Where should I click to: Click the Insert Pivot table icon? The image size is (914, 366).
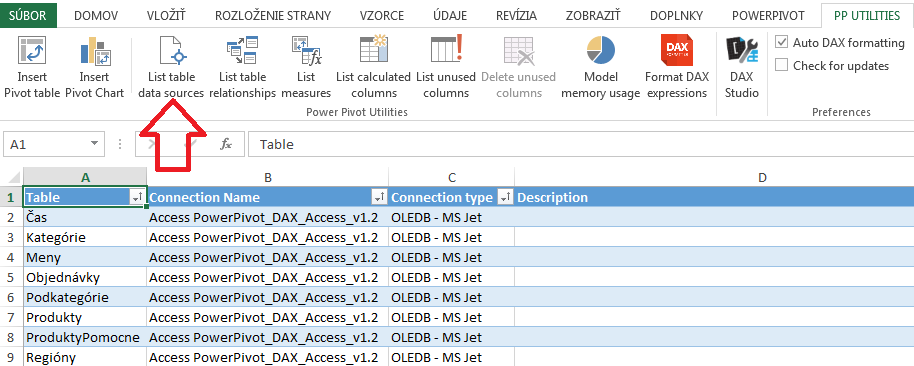(32, 51)
